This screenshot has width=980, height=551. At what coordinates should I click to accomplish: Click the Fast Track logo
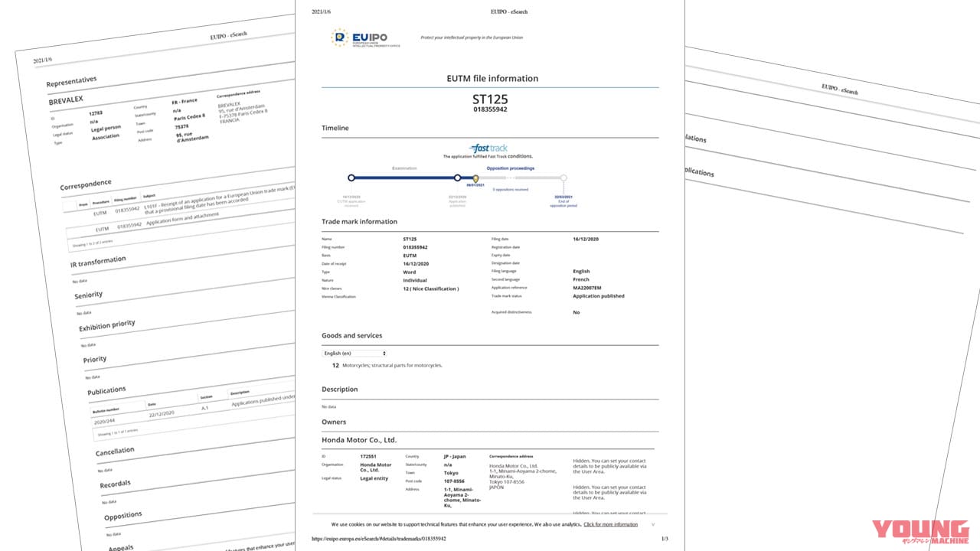click(489, 148)
